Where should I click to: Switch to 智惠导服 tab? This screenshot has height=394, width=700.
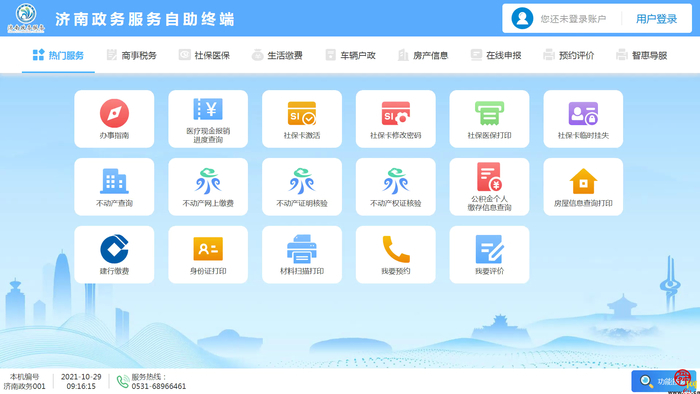pyautogui.click(x=642, y=55)
